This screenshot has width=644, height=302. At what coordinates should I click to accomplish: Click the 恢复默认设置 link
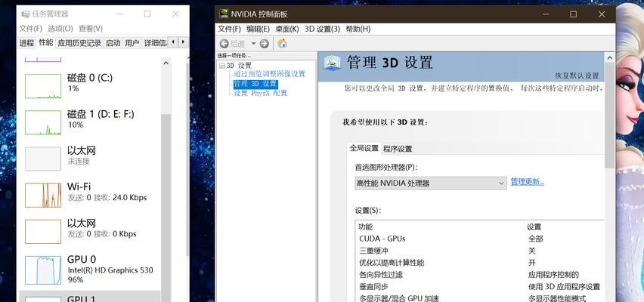coord(577,76)
